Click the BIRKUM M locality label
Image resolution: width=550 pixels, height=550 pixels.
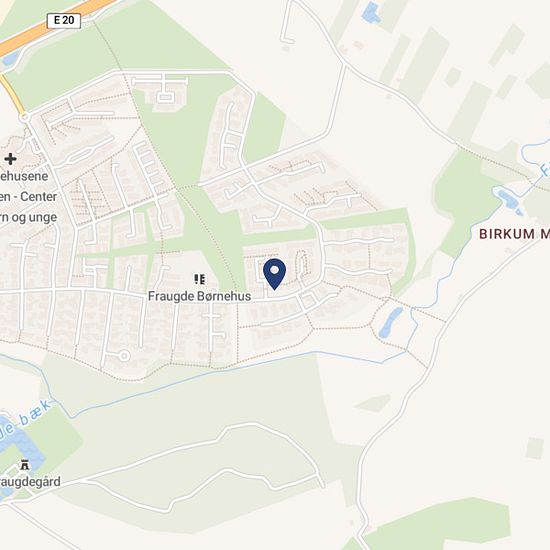coord(514,234)
